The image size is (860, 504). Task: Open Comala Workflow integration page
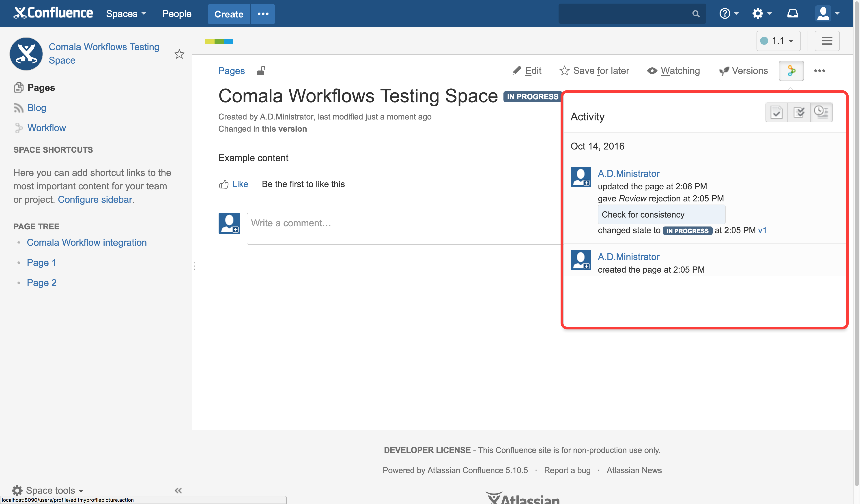point(87,242)
